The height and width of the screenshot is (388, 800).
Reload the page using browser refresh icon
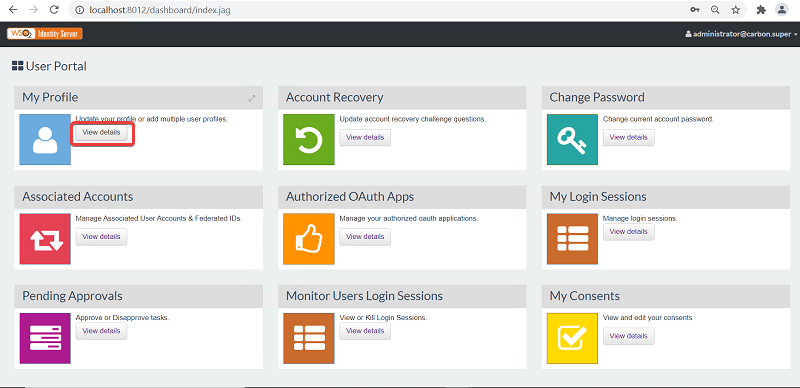point(54,10)
